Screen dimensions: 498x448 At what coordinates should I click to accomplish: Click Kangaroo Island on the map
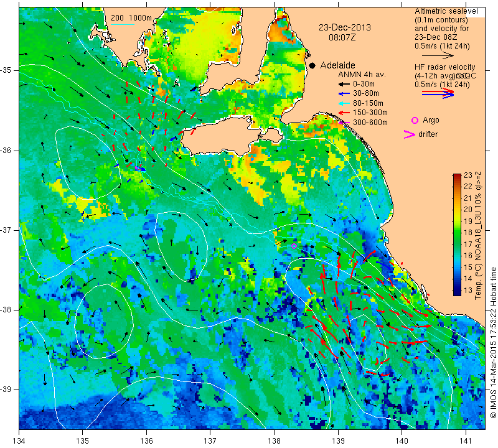222,136
